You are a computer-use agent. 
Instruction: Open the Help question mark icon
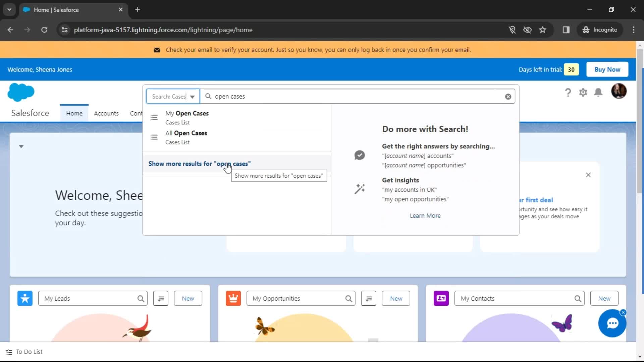pyautogui.click(x=568, y=93)
